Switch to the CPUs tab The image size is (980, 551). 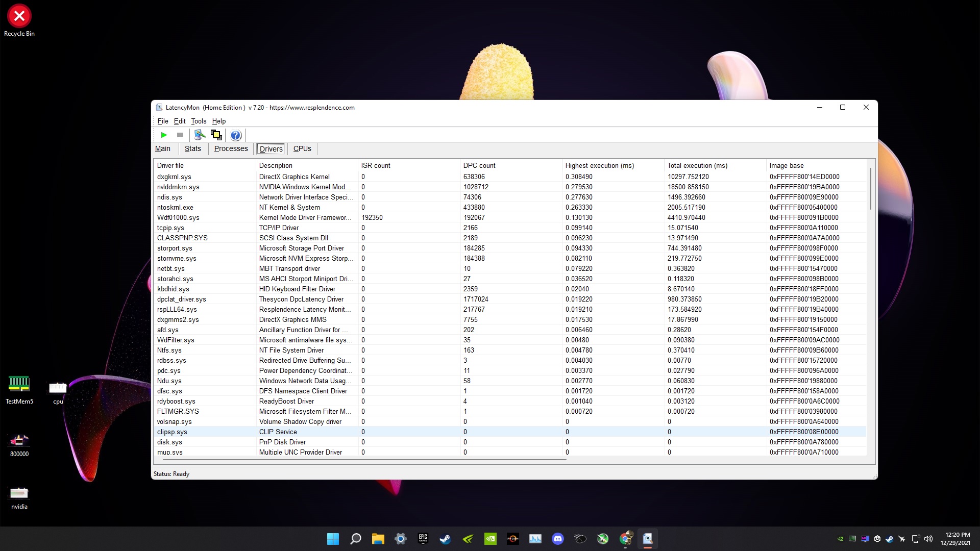coord(302,149)
